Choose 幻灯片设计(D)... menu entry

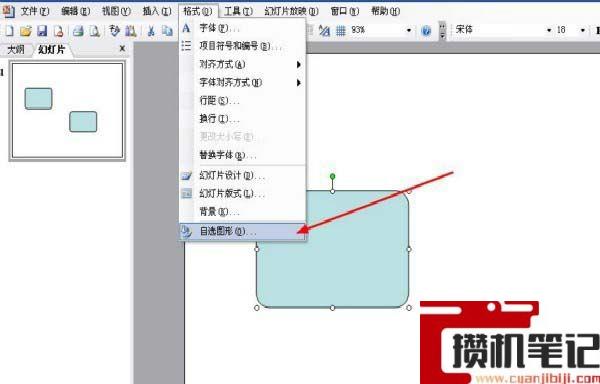(243, 176)
